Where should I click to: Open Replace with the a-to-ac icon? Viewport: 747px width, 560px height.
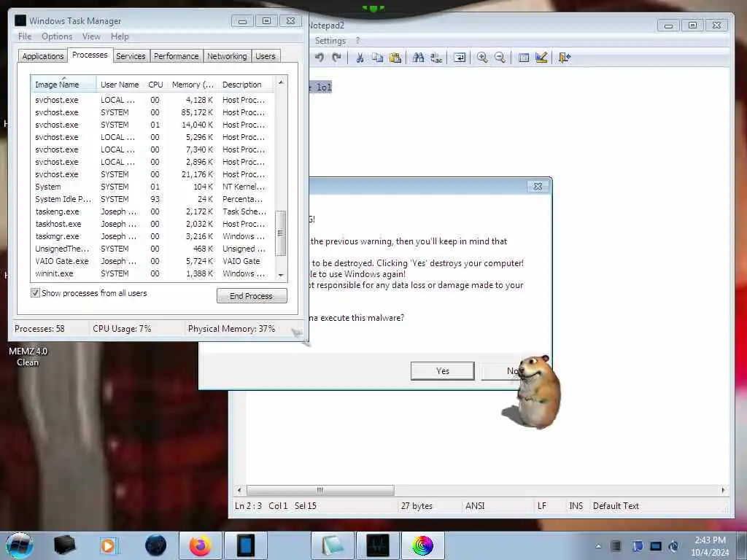(436, 58)
